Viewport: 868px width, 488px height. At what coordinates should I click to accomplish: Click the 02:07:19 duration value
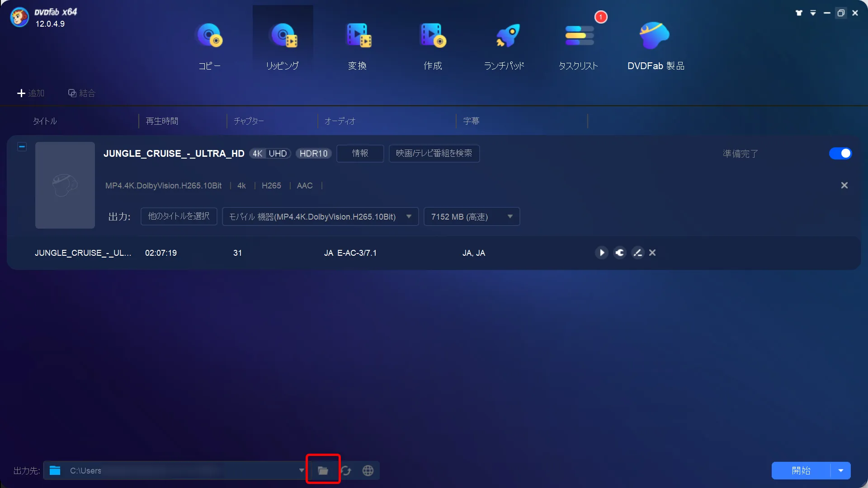pos(161,253)
